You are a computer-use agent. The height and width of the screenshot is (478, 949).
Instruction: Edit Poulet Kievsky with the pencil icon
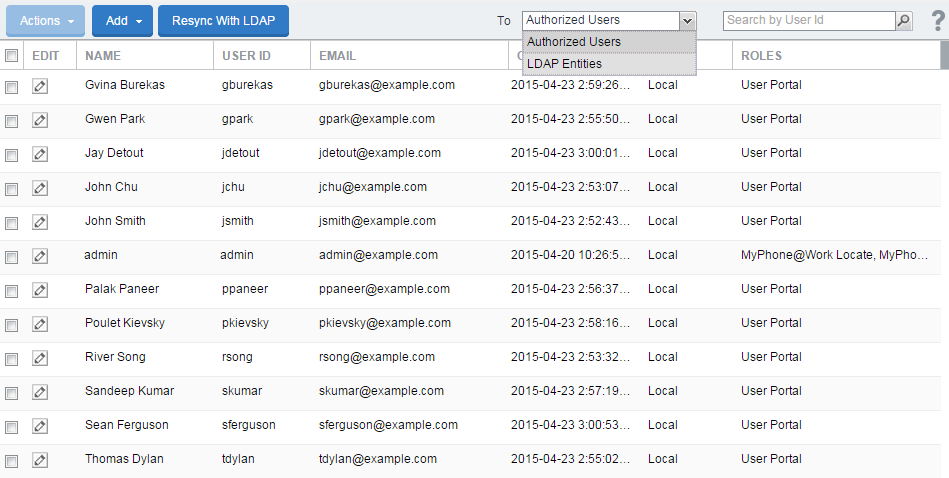(40, 324)
